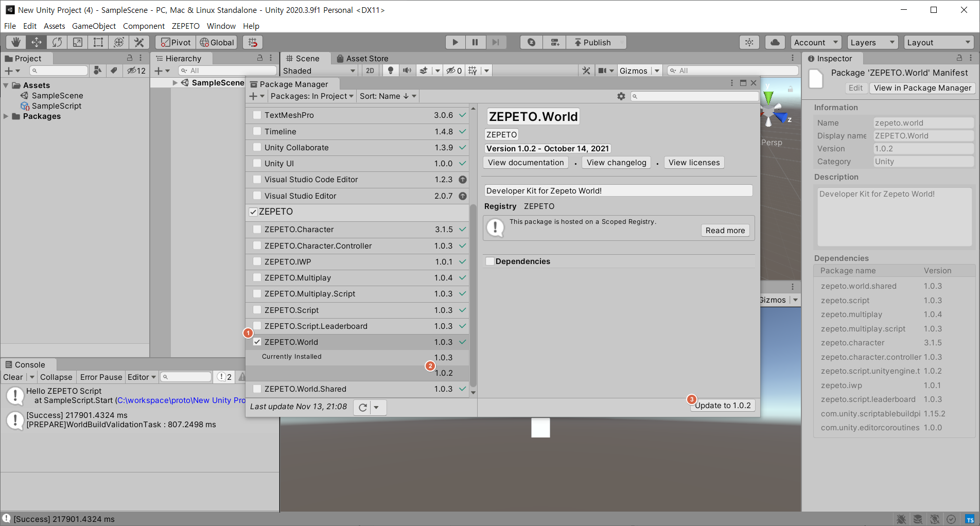Open the ZEPETO menu
The image size is (980, 526).
185,26
